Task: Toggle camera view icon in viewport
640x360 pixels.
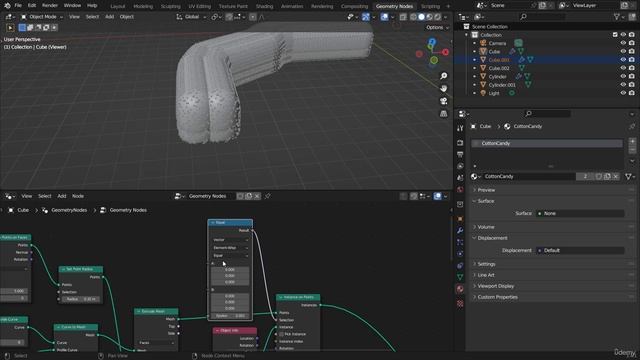Action: [x=444, y=101]
